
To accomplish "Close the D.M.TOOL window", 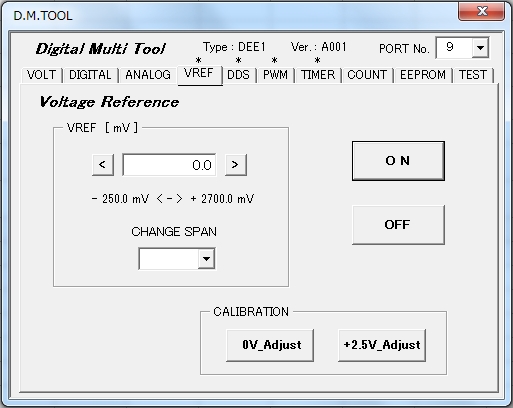I will pyautogui.click(x=481, y=12).
